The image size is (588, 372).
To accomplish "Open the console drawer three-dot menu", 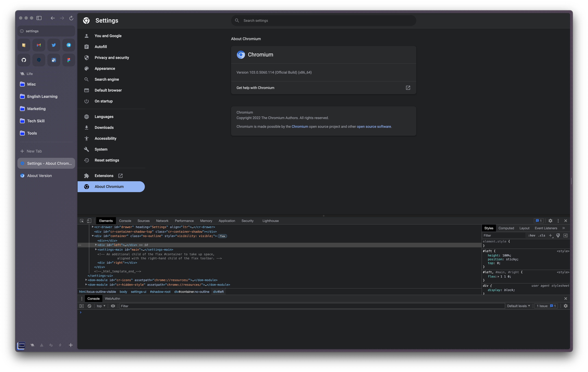I will click(x=82, y=299).
